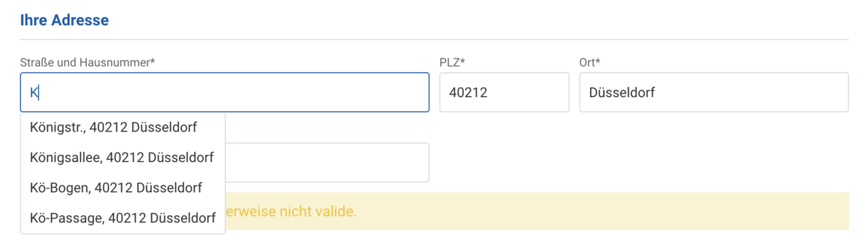Select the Ort field containing Düsseldorf
Image resolution: width=868 pixels, height=249 pixels.
coord(713,92)
